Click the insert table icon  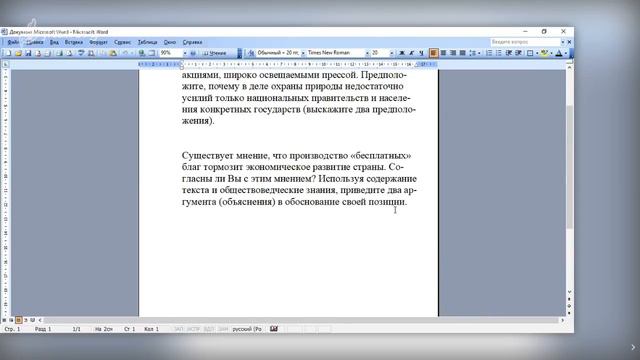[151, 53]
